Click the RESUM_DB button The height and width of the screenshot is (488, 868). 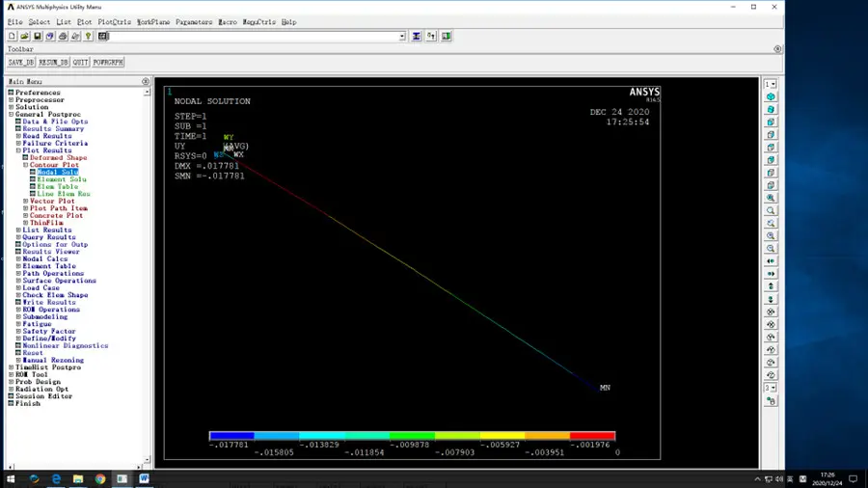tap(53, 63)
